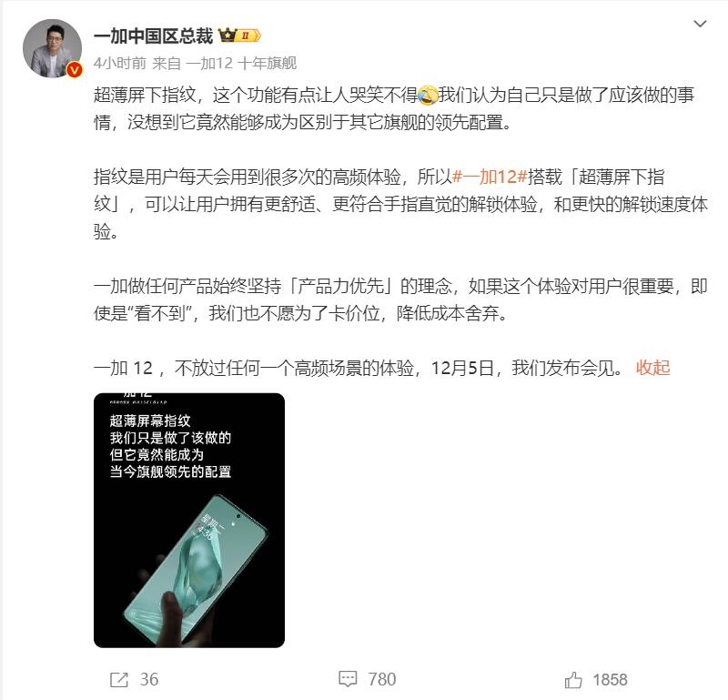Viewport: 728px width, 700px height.
Task: Click the crying-laughing emoji in post
Action: 428,96
